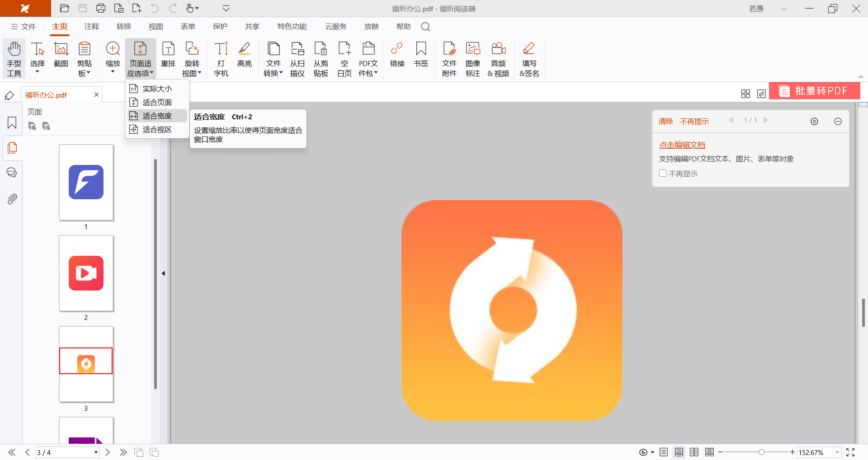Open the Clipboard (剪贴板) tool
Image resolution: width=868 pixels, height=460 pixels.
coord(85,59)
